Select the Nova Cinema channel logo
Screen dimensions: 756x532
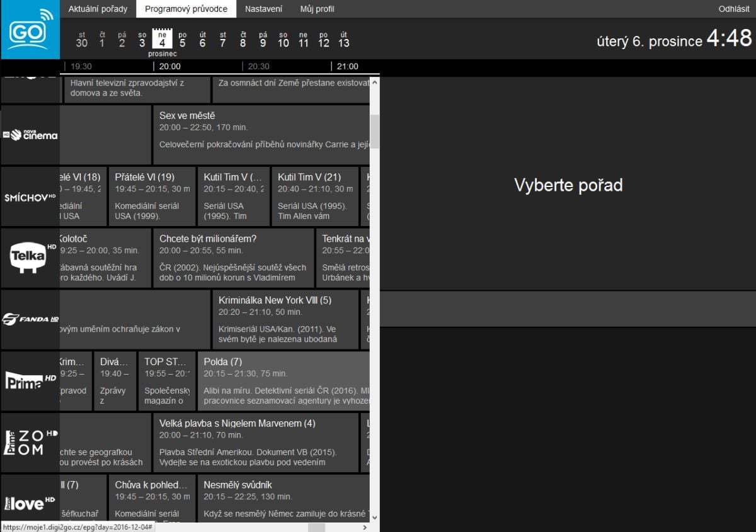(30, 135)
